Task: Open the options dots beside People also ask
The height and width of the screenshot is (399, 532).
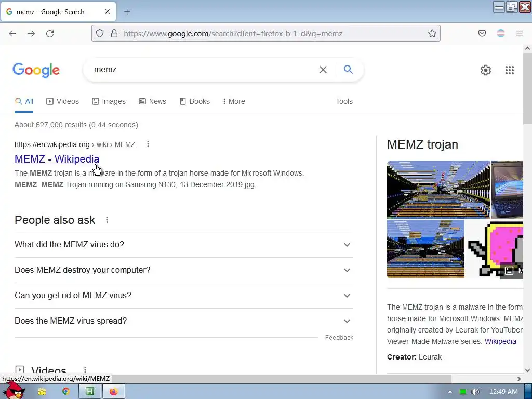Action: click(107, 220)
